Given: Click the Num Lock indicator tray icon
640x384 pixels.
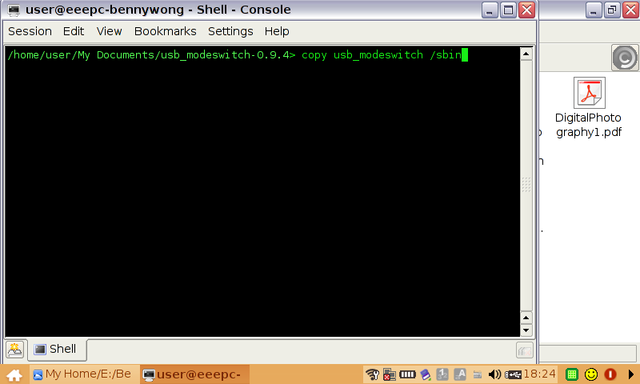Looking at the screenshot, I should pos(442,374).
